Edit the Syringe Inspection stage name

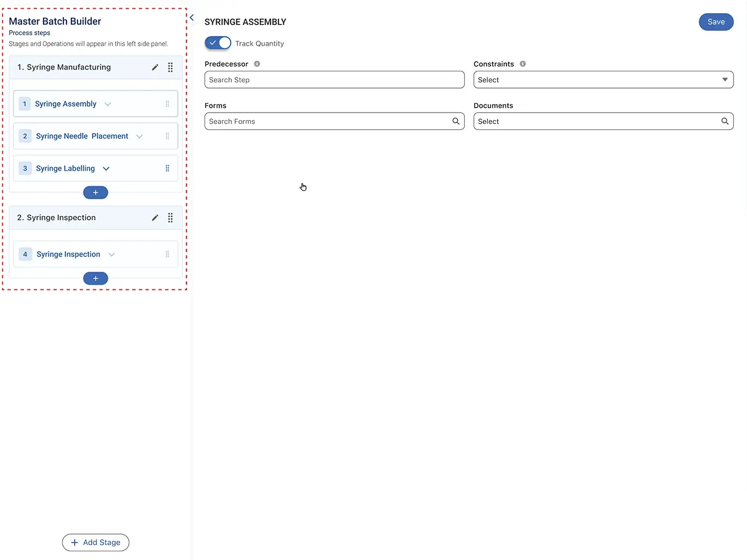point(155,218)
